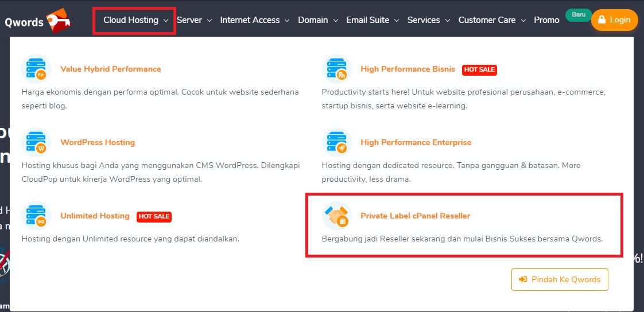Open the Customer Care menu
This screenshot has height=312, width=644.
[491, 20]
